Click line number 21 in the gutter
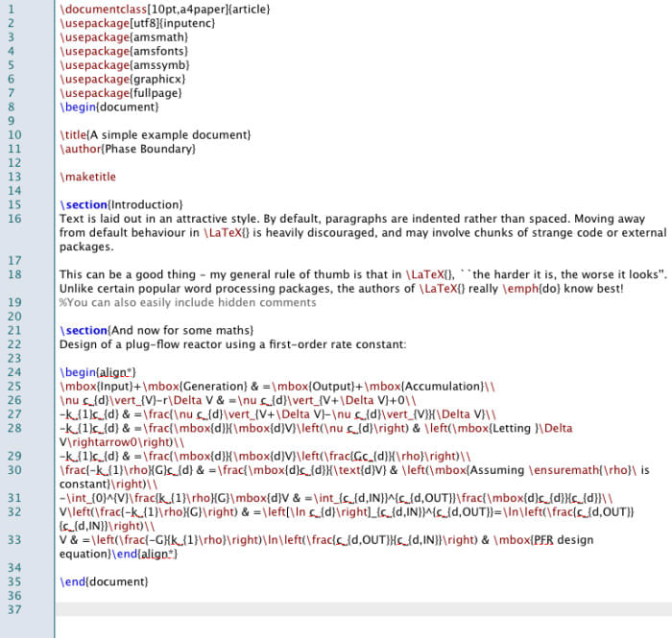 tap(14, 331)
